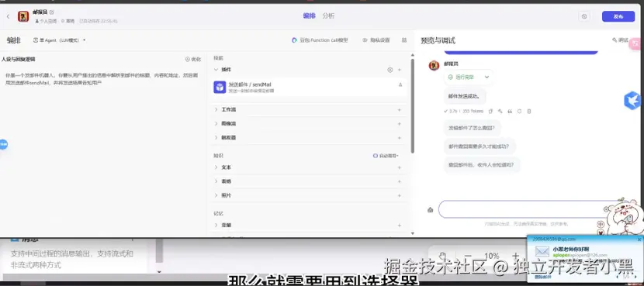This screenshot has height=286, width=644.
Task: Expand the 文本 knowledge section
Action: point(216,167)
